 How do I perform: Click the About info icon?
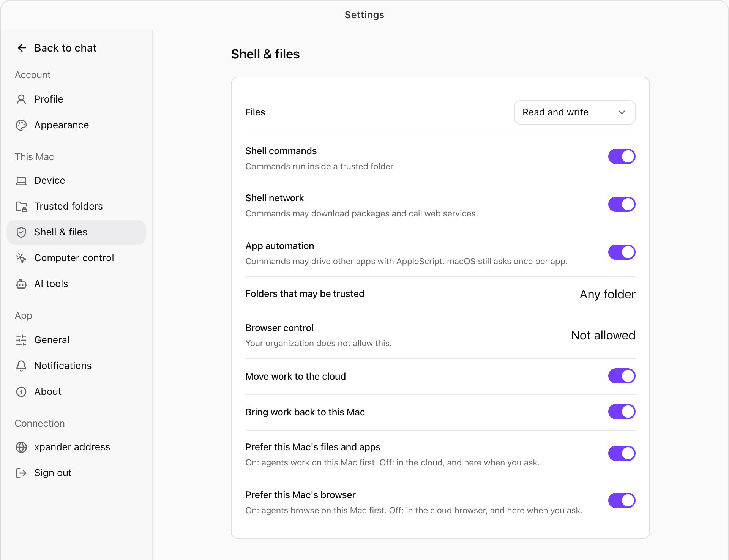click(x=21, y=392)
